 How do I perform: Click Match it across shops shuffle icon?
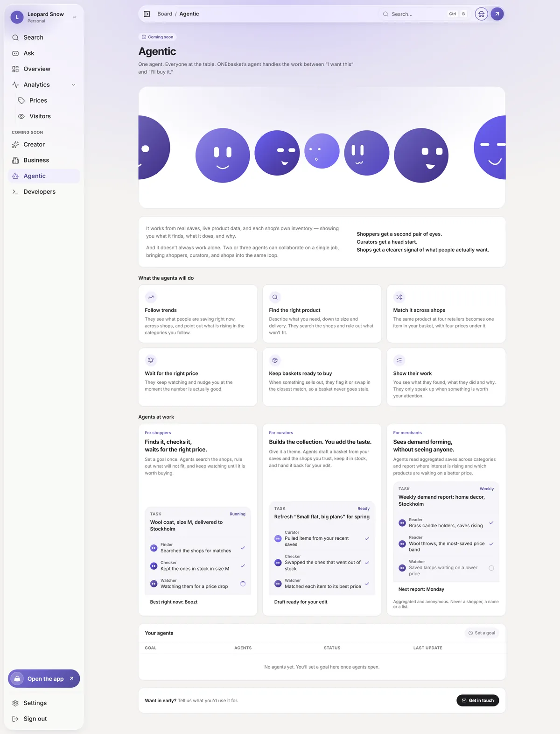click(x=399, y=297)
